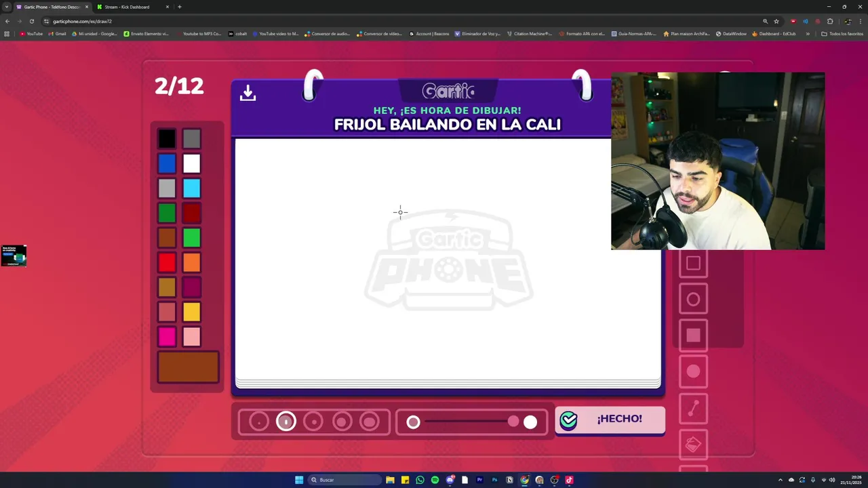Open the Dashboard - EdClub bookmark

(774, 33)
